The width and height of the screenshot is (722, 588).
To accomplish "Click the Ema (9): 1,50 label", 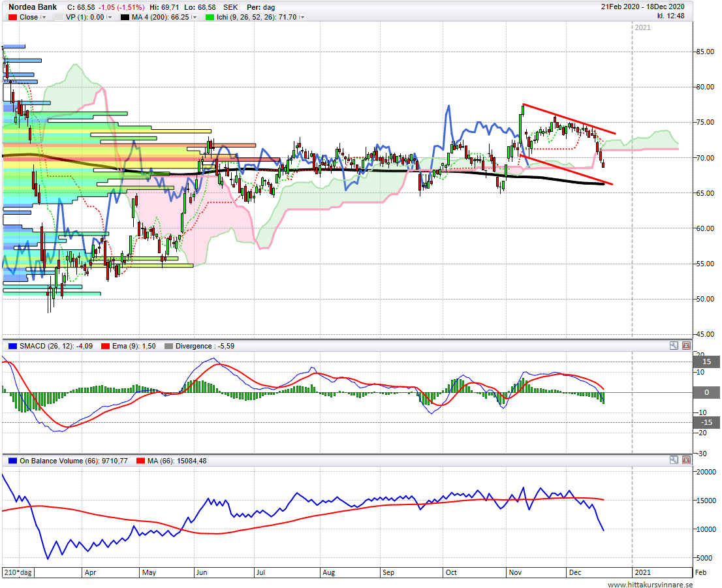I will [x=134, y=347].
